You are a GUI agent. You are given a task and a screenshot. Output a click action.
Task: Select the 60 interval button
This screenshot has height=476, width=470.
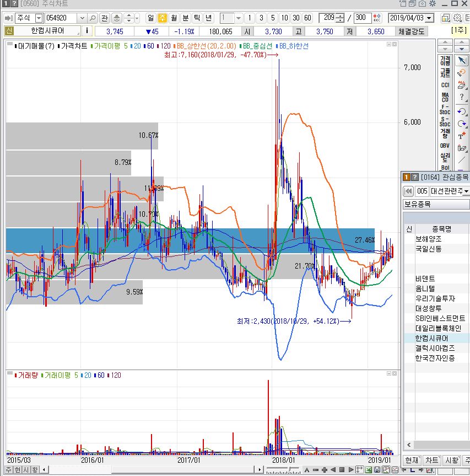[x=308, y=18]
